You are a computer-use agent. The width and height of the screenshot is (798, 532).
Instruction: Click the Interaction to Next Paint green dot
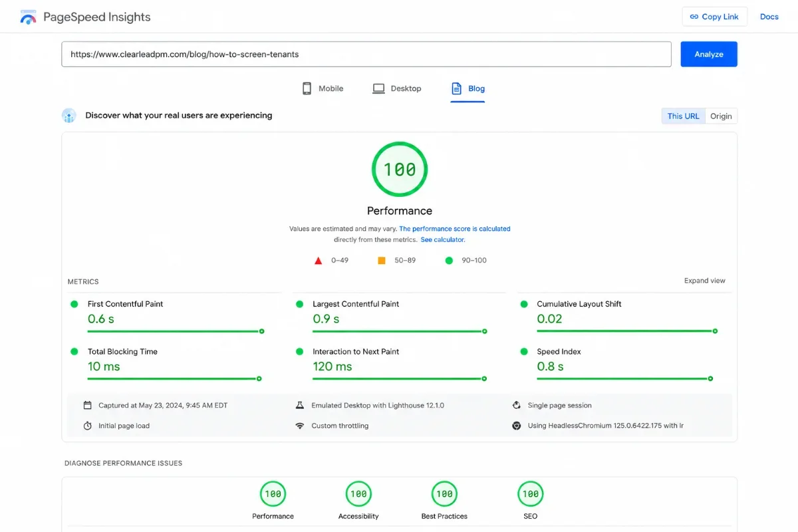tap(300, 352)
